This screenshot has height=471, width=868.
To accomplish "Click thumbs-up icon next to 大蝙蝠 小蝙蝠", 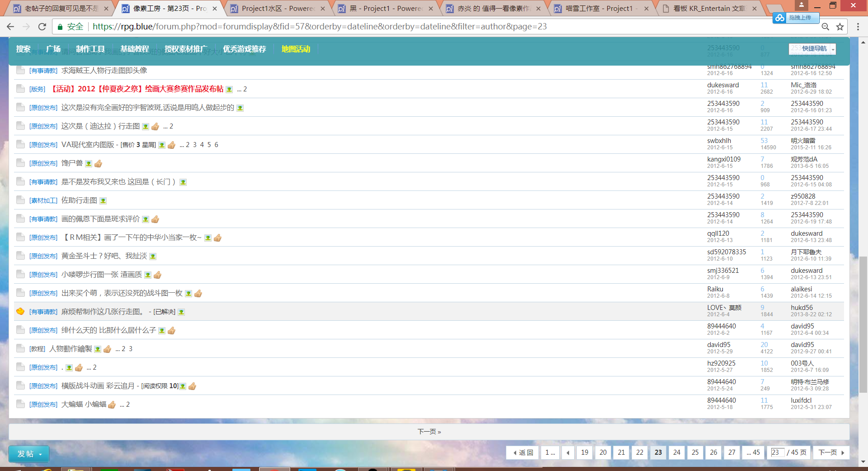I will click(112, 404).
